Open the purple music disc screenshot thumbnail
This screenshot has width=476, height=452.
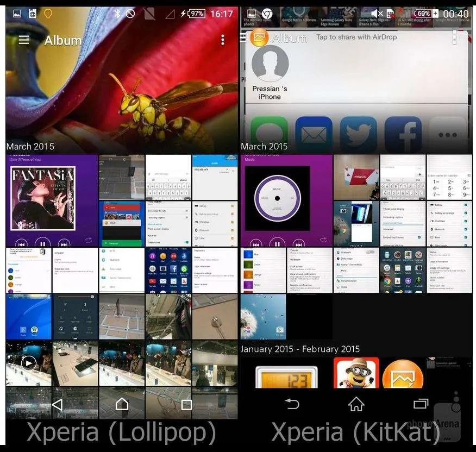coord(286,200)
